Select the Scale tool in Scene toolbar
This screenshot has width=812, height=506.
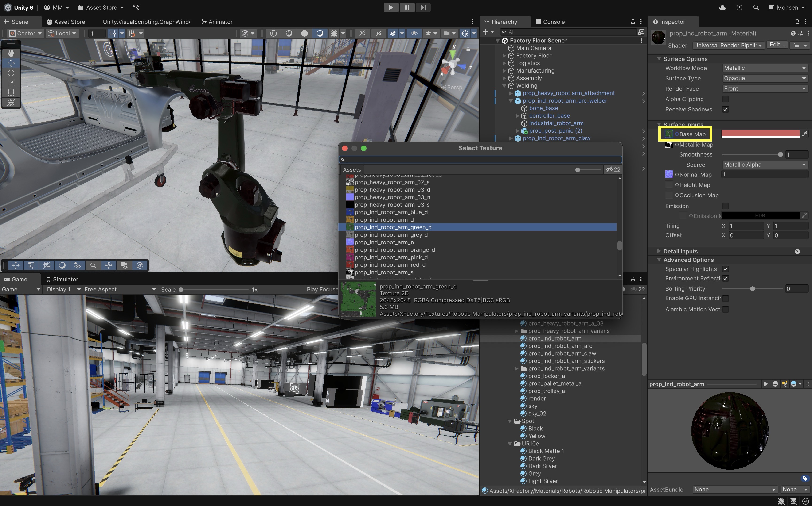point(11,83)
